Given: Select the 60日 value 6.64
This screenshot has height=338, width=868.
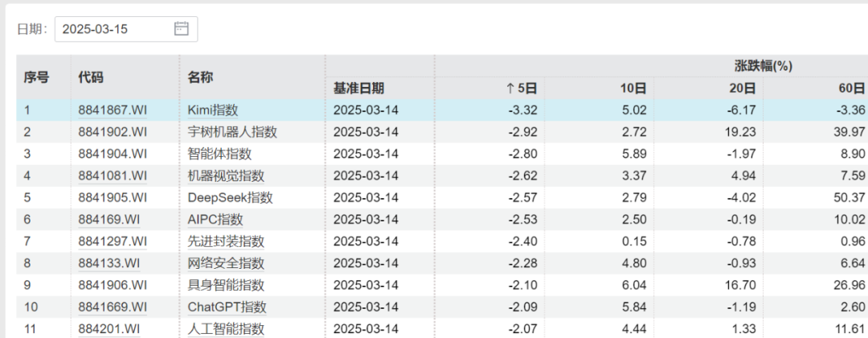Looking at the screenshot, I should tap(854, 263).
